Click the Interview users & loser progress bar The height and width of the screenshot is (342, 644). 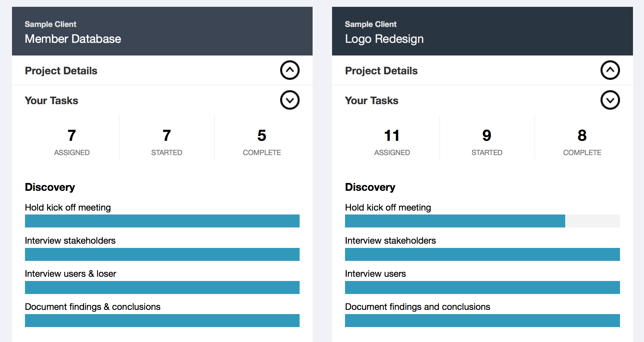[162, 287]
